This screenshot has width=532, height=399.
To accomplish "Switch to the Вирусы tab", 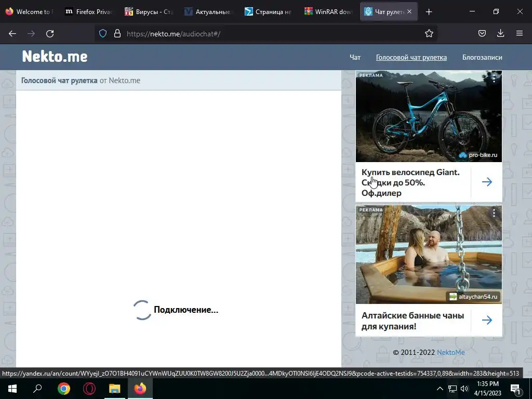I will (x=149, y=12).
